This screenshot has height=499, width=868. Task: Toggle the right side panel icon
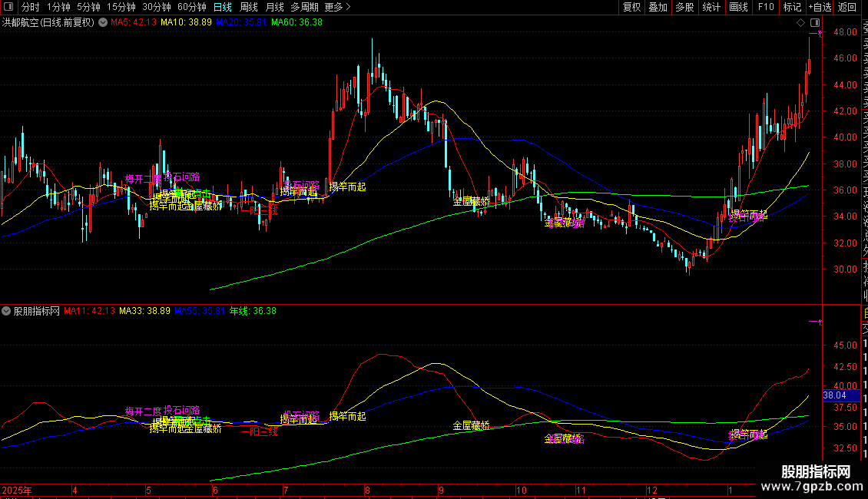click(x=814, y=22)
